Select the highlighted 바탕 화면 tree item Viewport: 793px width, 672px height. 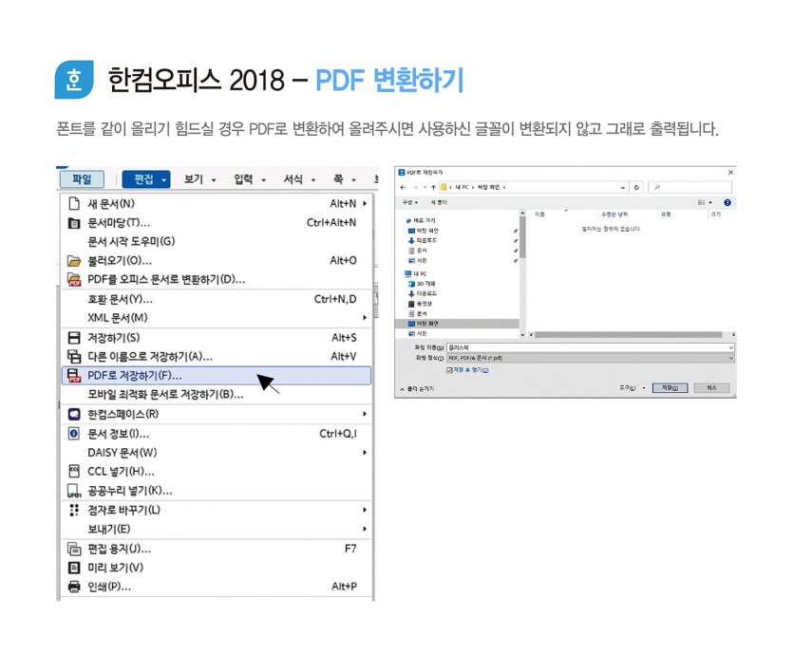pos(457,324)
